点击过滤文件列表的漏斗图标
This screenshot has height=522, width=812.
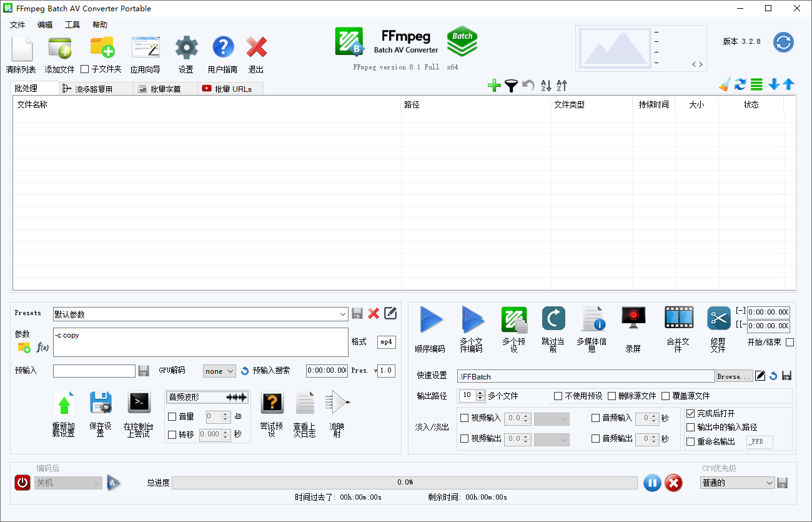pos(511,84)
